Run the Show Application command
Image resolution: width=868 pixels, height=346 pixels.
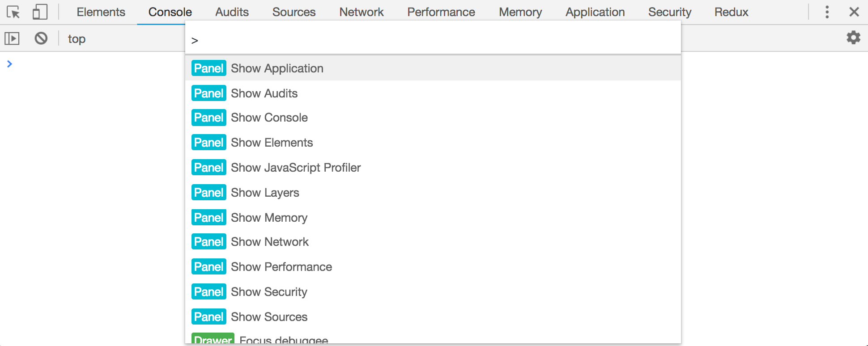[433, 68]
